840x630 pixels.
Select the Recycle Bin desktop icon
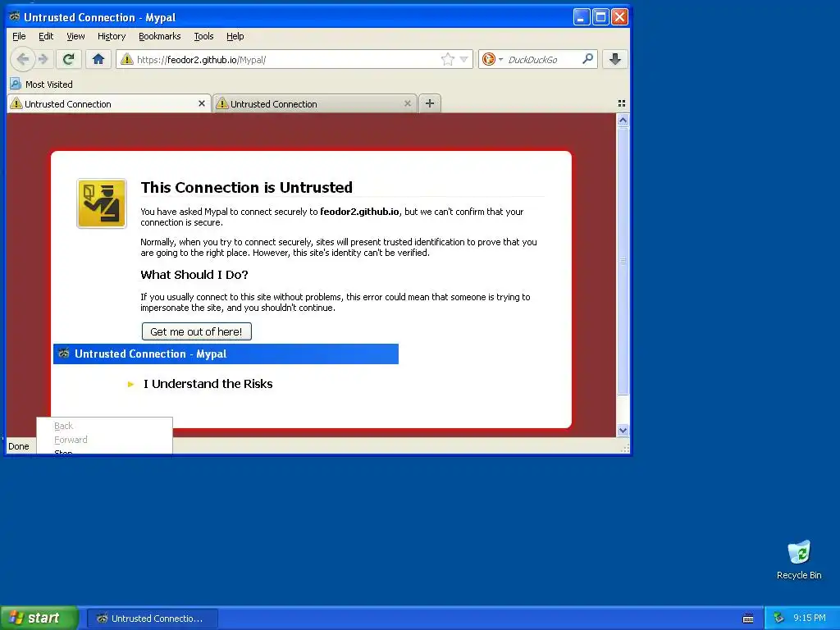tap(799, 559)
